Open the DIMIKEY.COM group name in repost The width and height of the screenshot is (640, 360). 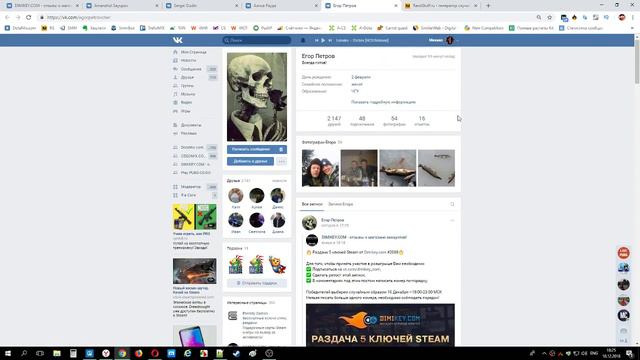(x=364, y=237)
